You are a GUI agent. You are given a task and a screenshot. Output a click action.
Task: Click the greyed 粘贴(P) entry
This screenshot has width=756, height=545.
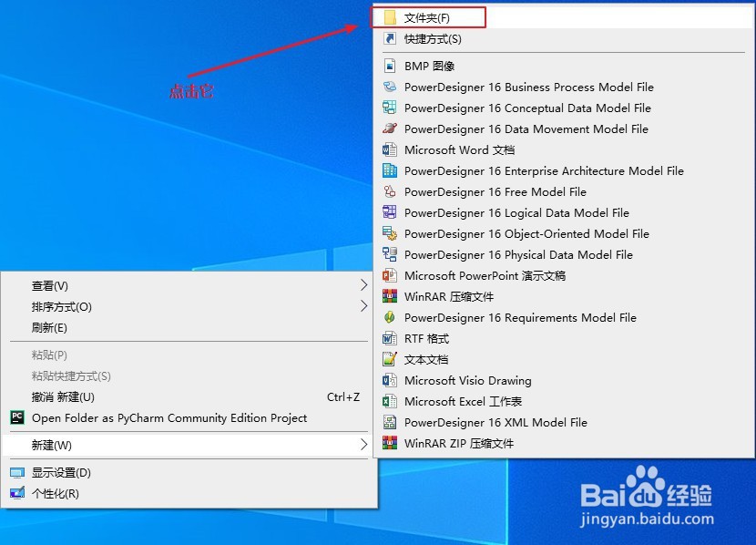(x=189, y=355)
